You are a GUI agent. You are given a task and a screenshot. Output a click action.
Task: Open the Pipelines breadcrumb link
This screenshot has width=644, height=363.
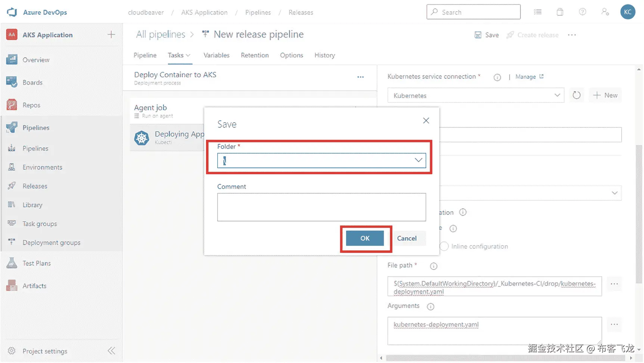click(258, 12)
